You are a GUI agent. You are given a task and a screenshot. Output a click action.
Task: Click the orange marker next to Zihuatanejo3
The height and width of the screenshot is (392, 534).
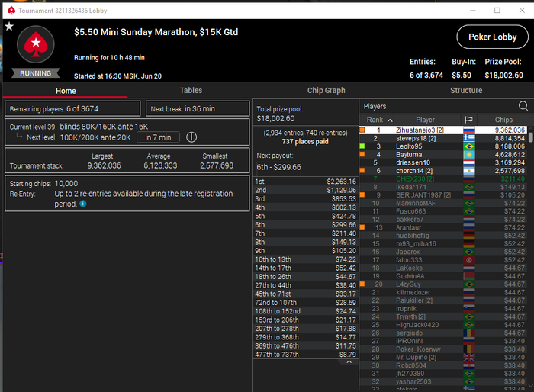pyautogui.click(x=362, y=130)
